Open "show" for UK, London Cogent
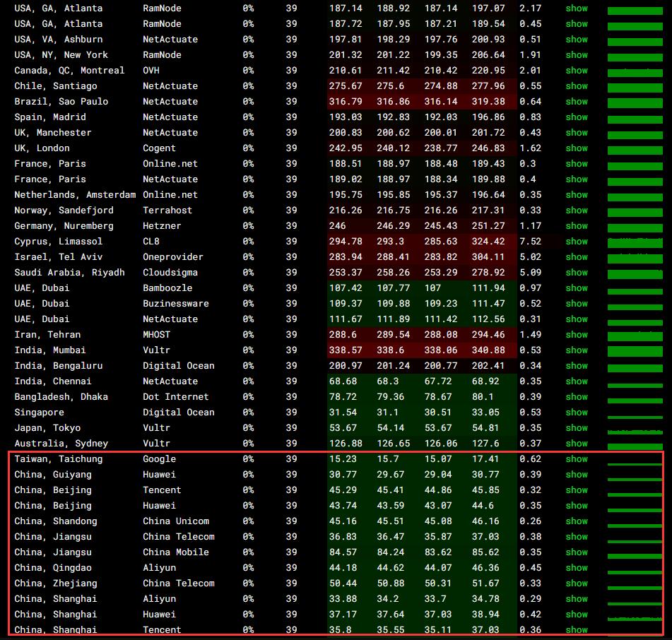 [577, 148]
